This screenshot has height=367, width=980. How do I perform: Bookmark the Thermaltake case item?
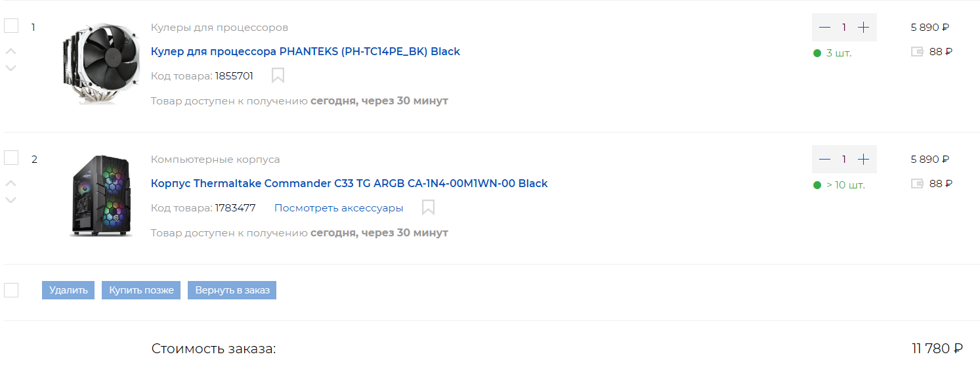coord(428,207)
